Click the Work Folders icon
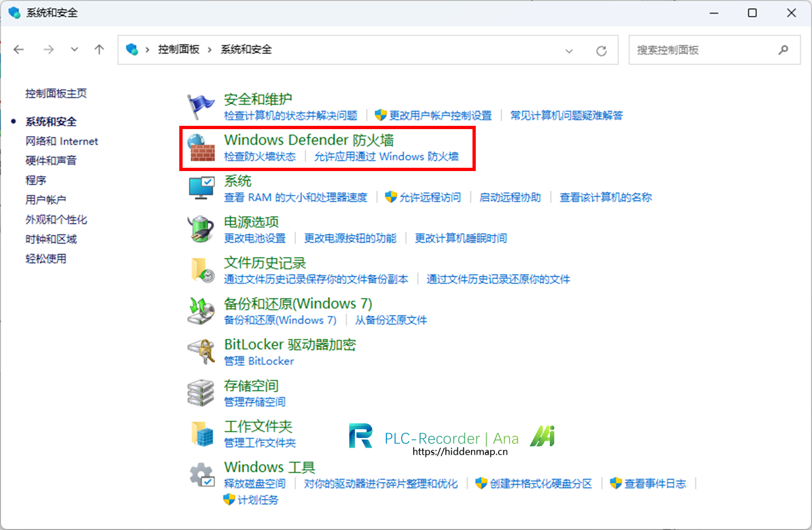812x530 pixels. tap(201, 434)
